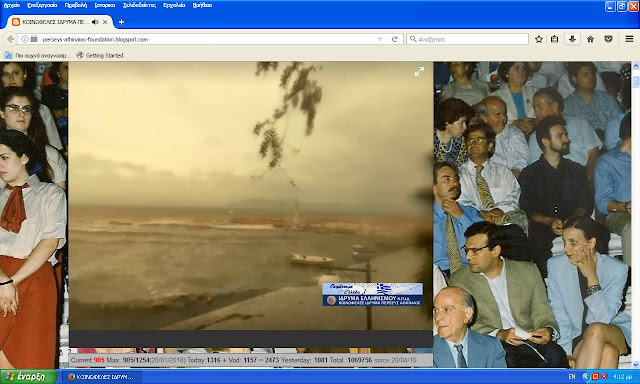Screen dimensions: 640x384
Task: Open the Σελιδοδείκτες menu
Action: coord(139,5)
